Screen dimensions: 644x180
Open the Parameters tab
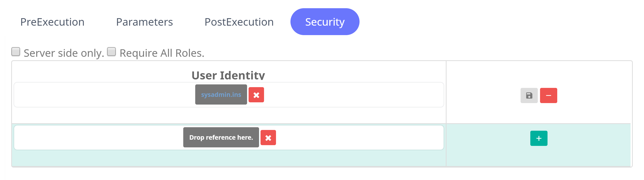point(144,22)
